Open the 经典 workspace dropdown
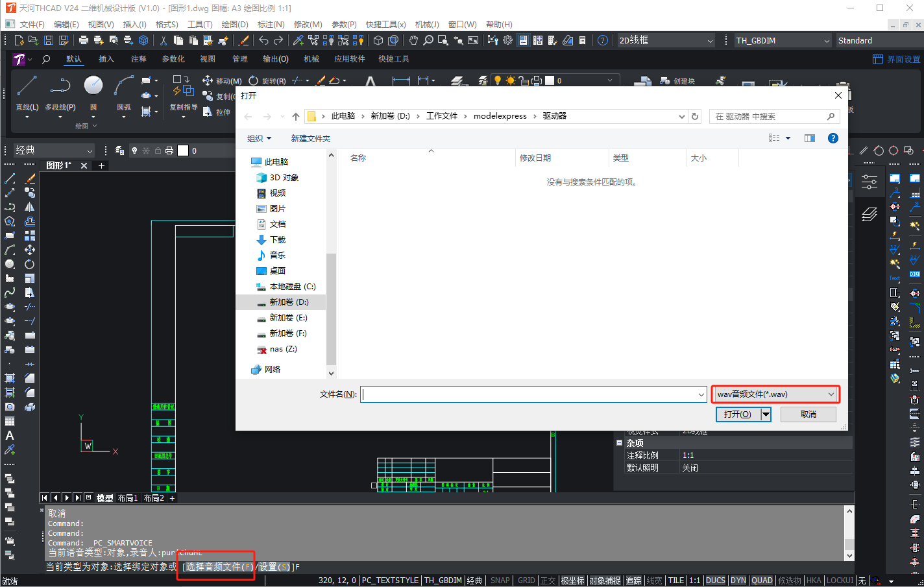Viewport: 924px width, 587px height. click(54, 150)
